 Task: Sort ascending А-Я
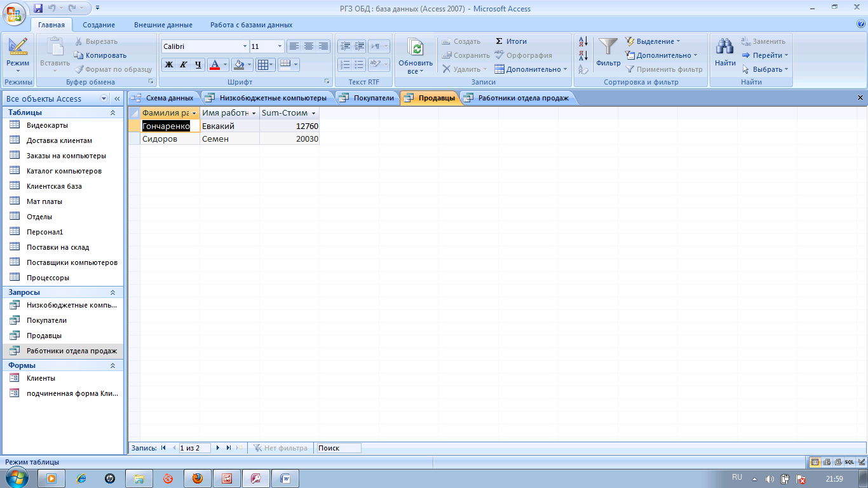pos(583,42)
